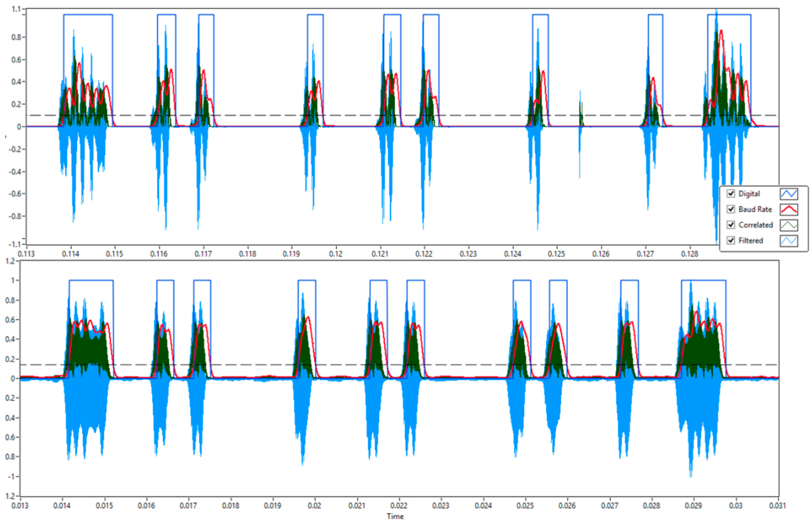Click the 0.113 start value on upper x-axis
This screenshot has width=812, height=525.
tap(26, 254)
